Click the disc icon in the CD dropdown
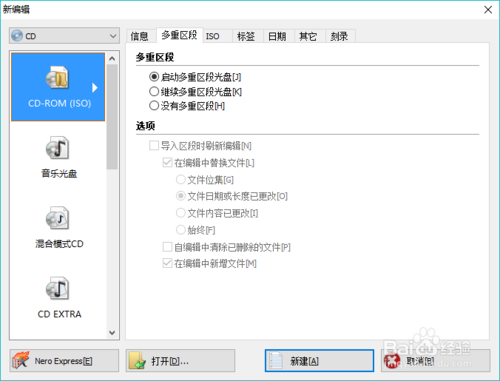 [x=17, y=36]
